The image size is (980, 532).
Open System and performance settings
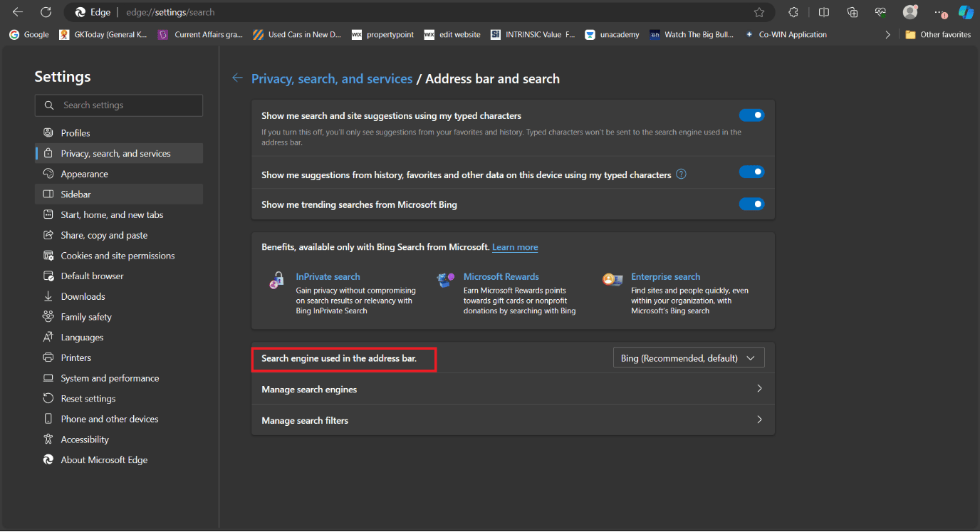coord(119,378)
